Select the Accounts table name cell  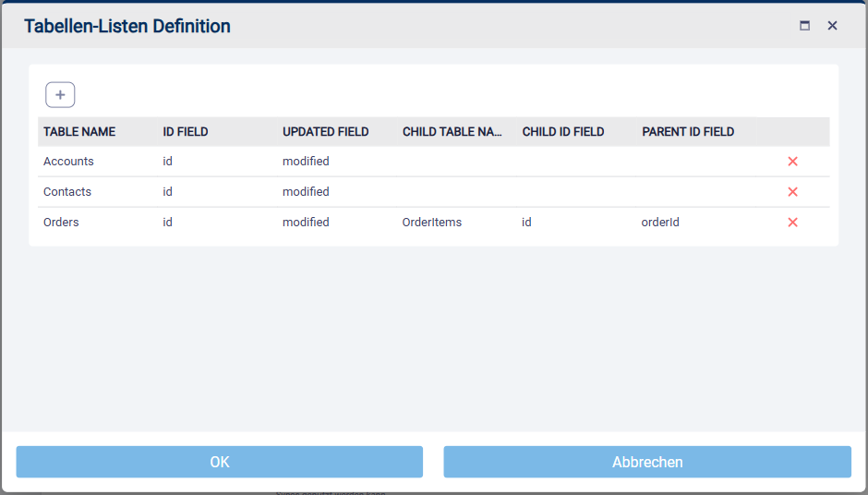click(x=68, y=162)
